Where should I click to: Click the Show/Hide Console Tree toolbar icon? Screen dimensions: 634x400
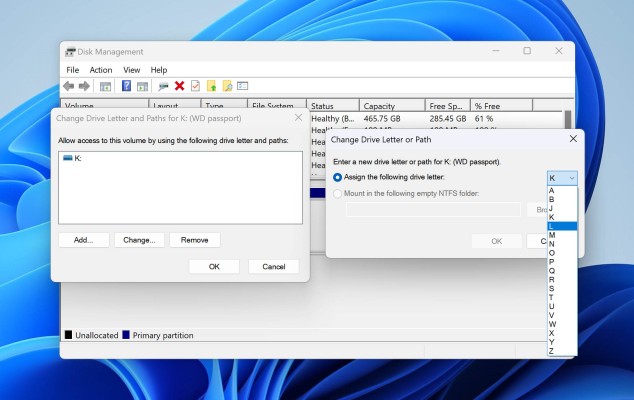coord(105,86)
